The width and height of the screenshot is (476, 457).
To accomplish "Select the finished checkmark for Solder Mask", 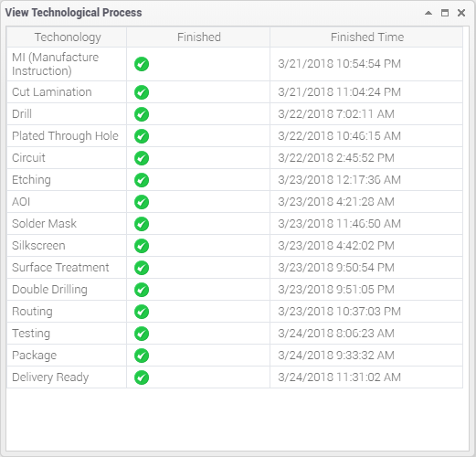I will click(x=142, y=224).
